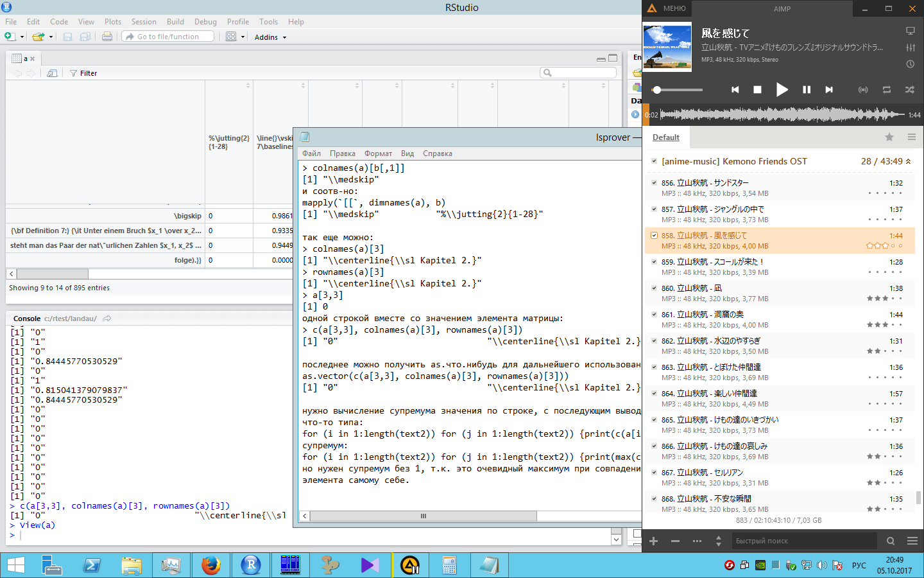924x578 pixels.
Task: Open the workspace panes layout dropdown arrow
Action: coord(243,37)
